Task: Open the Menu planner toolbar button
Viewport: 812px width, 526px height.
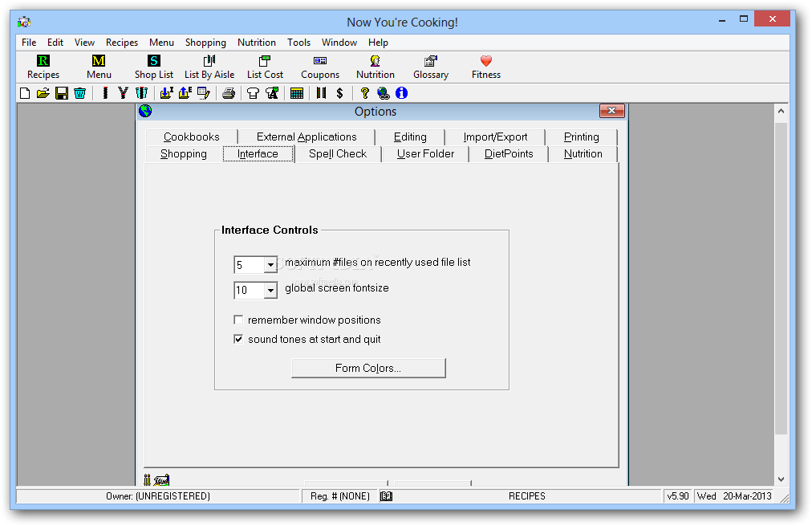Action: (99, 67)
